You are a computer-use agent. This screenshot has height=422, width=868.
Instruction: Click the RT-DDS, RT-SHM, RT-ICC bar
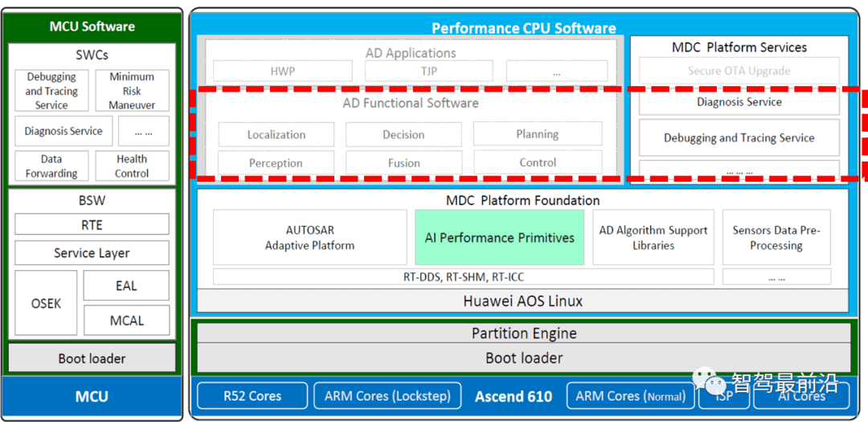[464, 277]
